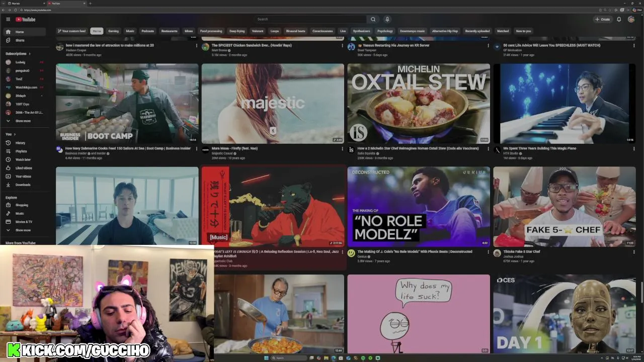The width and height of the screenshot is (644, 362).
Task: Select the Recently uploaded filter chip
Action: pyautogui.click(x=477, y=31)
